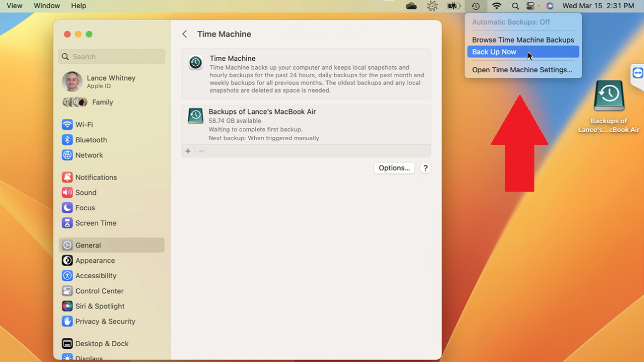Open the Window menu
Image resolution: width=644 pixels, height=362 pixels.
pos(47,6)
